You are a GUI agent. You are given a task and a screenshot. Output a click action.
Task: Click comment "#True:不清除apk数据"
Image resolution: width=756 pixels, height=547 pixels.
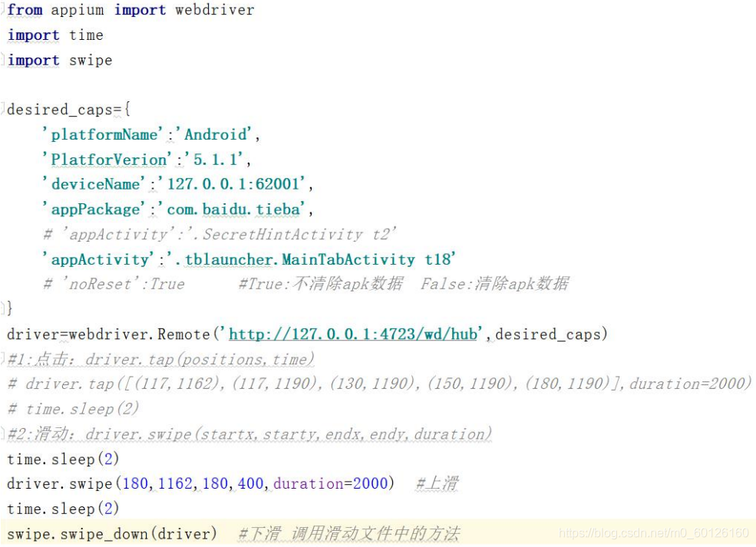tap(321, 283)
